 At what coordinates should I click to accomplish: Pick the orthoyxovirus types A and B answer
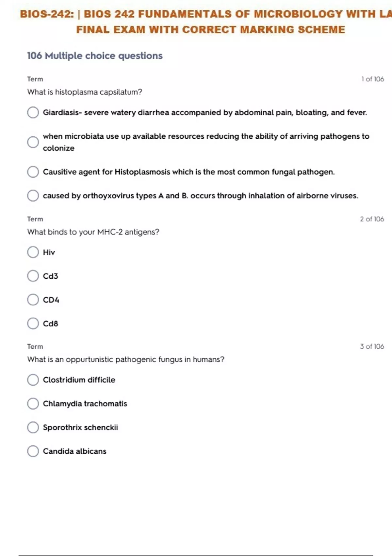pyautogui.click(x=33, y=196)
